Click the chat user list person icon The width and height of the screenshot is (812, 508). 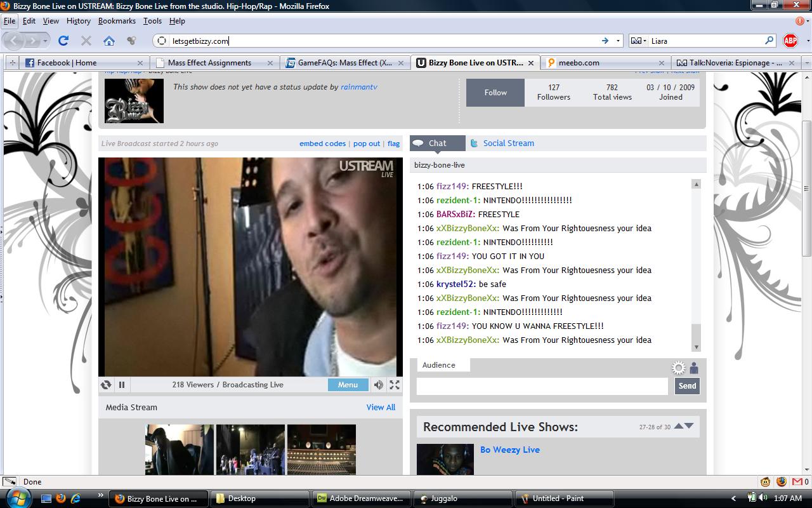tap(694, 368)
